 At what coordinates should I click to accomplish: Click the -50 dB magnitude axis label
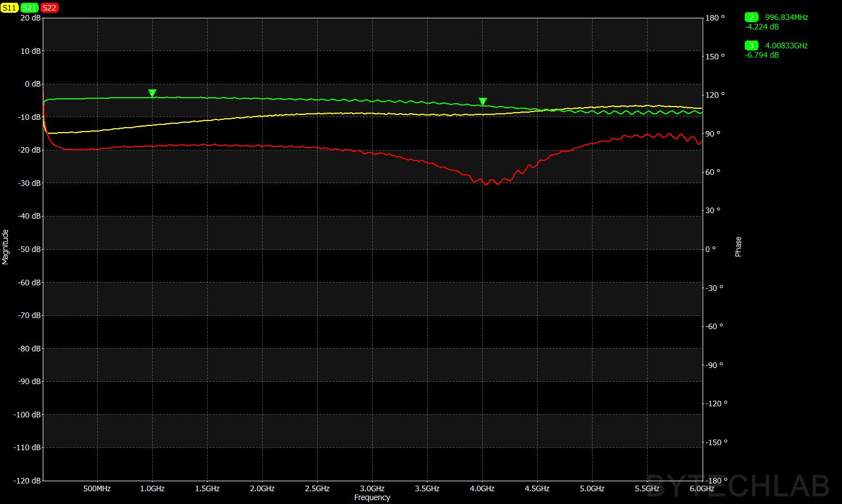pyautogui.click(x=29, y=249)
